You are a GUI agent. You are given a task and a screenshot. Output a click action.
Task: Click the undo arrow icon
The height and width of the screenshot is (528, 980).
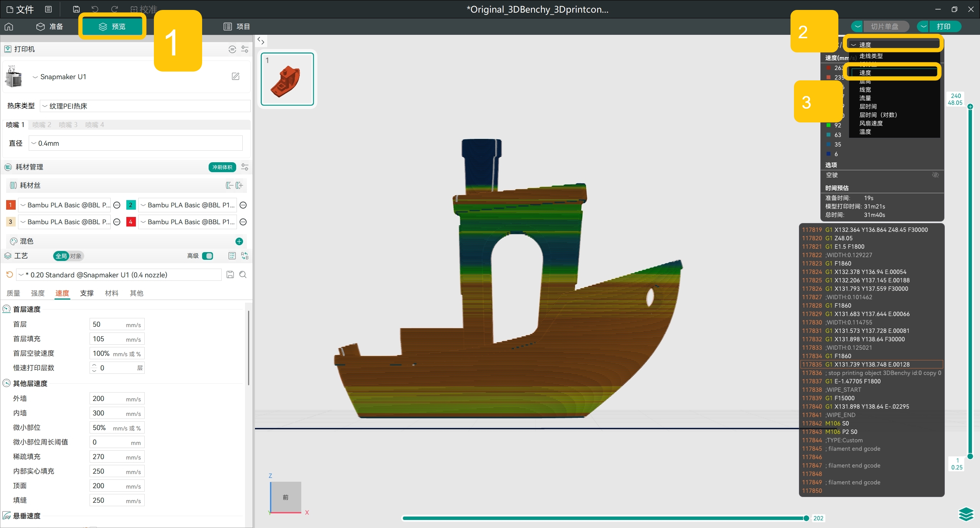pyautogui.click(x=95, y=9)
